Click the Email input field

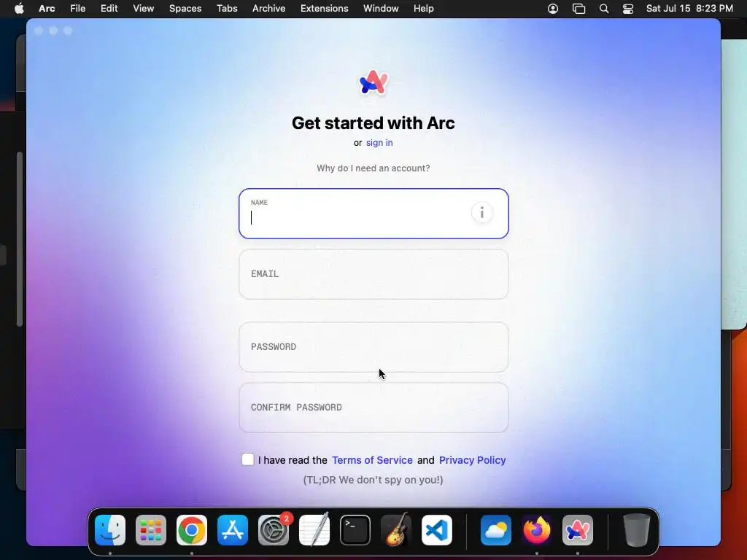pyautogui.click(x=373, y=274)
